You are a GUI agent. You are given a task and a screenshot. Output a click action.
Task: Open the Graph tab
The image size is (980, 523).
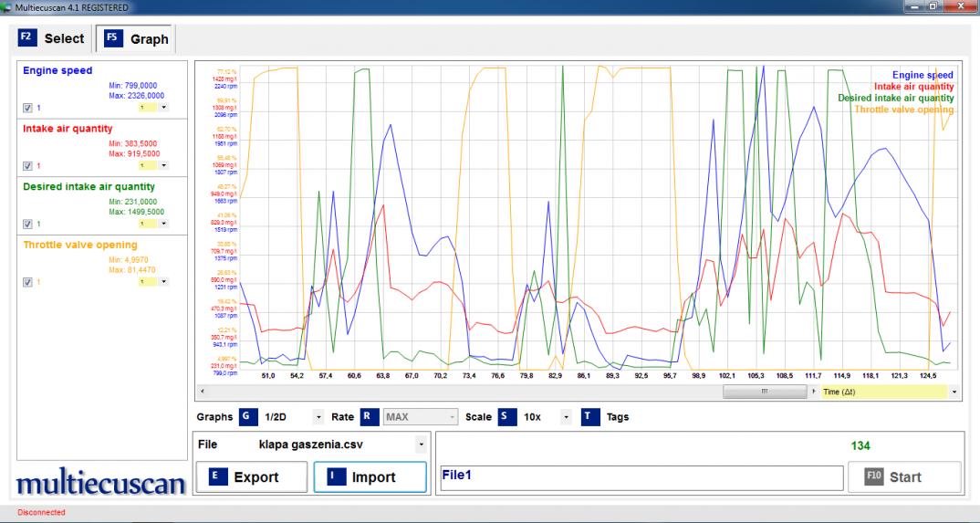[136, 38]
